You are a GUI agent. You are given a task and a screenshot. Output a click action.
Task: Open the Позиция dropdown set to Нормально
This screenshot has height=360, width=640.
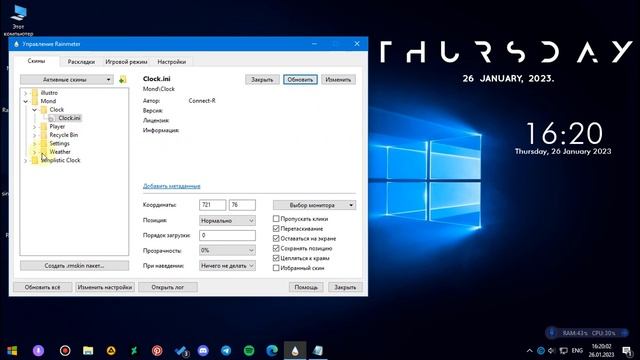[x=227, y=220]
